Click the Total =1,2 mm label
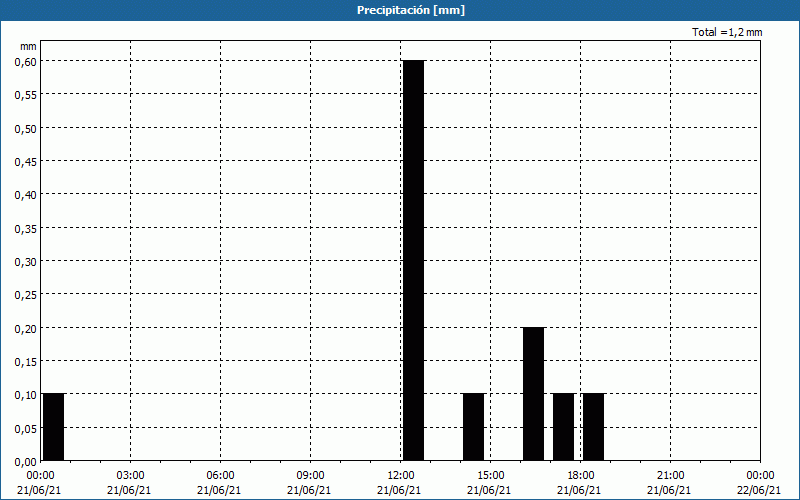The width and height of the screenshot is (800, 500). pyautogui.click(x=727, y=32)
